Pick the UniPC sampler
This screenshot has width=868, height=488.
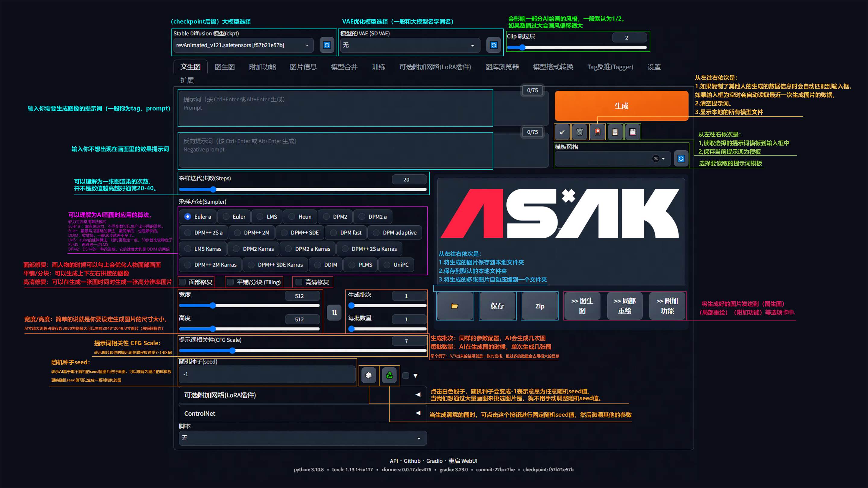tap(396, 265)
